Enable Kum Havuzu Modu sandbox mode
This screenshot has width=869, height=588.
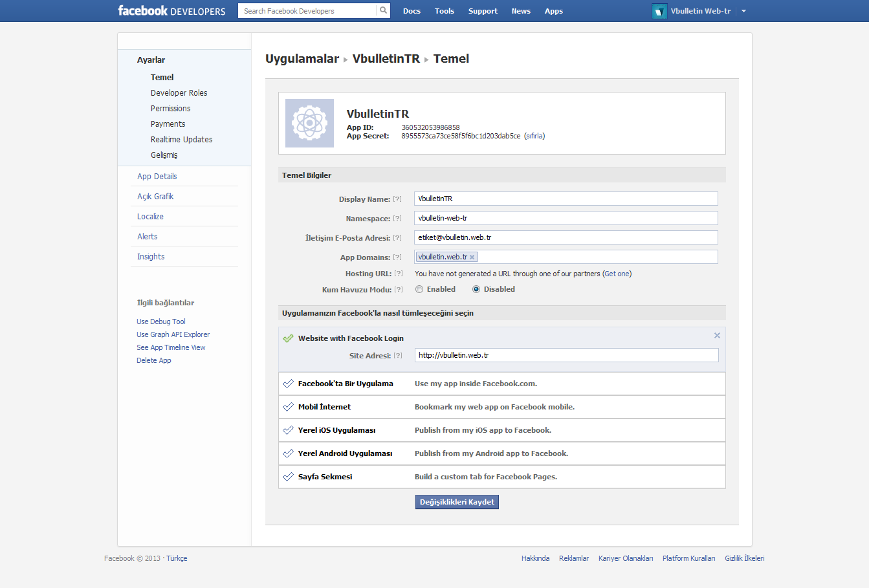coord(419,289)
